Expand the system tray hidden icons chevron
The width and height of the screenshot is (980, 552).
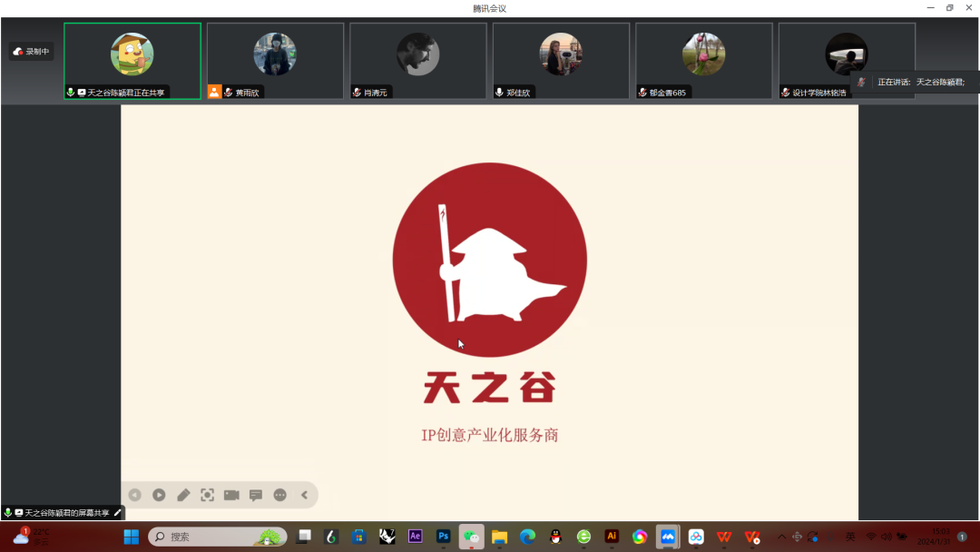(x=781, y=537)
